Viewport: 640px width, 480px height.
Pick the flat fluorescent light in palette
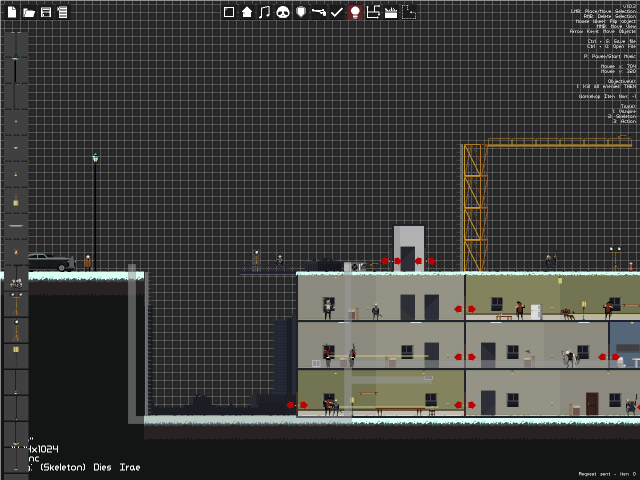[16, 226]
